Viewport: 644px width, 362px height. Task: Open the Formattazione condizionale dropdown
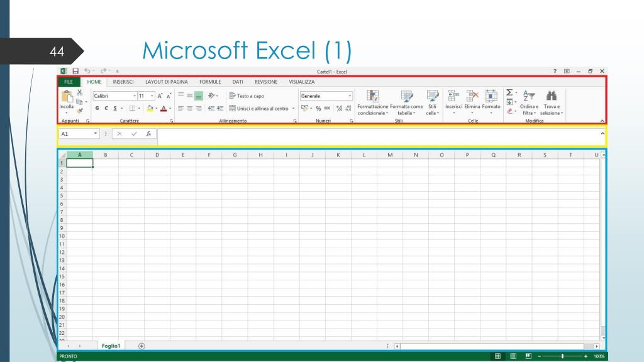pos(372,102)
